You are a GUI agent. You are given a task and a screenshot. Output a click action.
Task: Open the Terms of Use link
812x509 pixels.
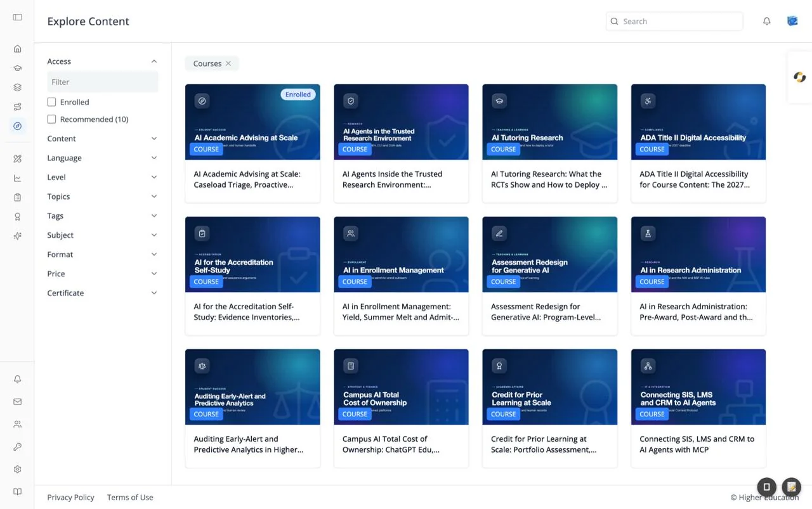click(130, 498)
